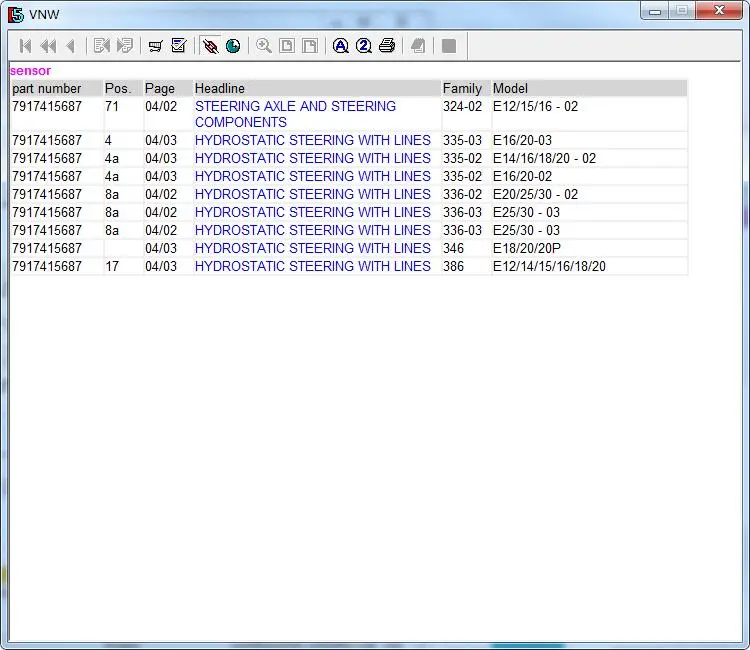Click the VNW application icon in title bar
The height and width of the screenshot is (650, 750).
coord(15,14)
